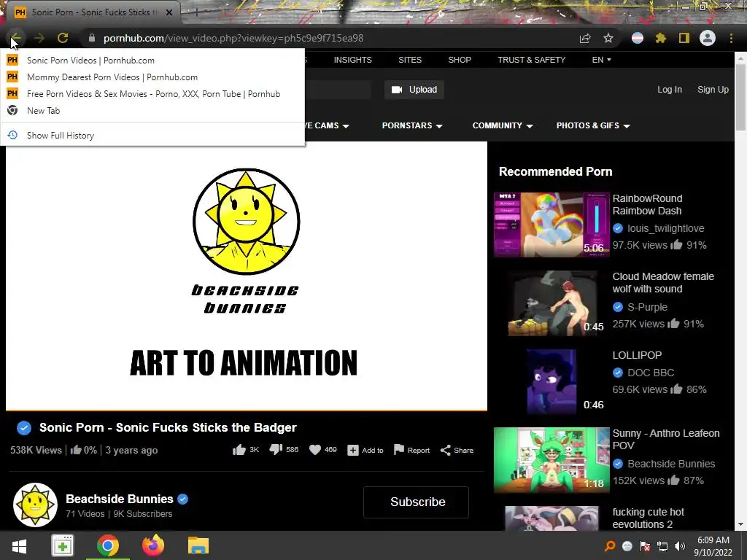Viewport: 747px width, 560px height.
Task: Click the red-flag tray icon
Action: [645, 546]
